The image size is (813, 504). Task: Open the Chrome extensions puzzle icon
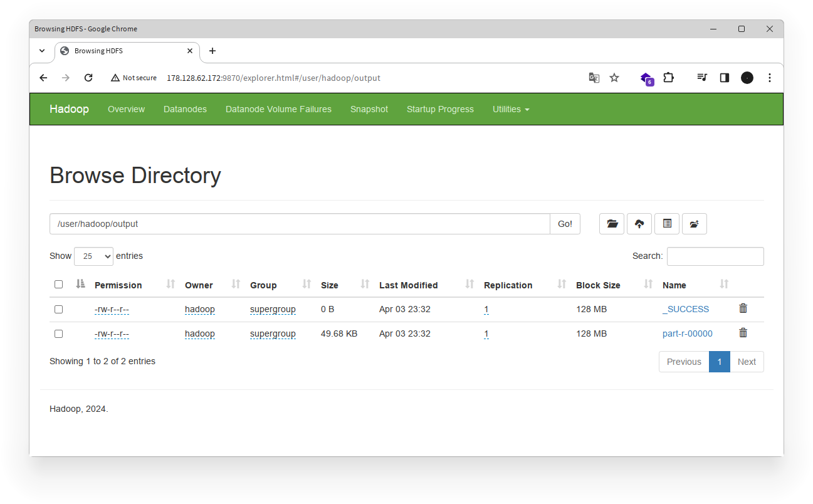[668, 78]
